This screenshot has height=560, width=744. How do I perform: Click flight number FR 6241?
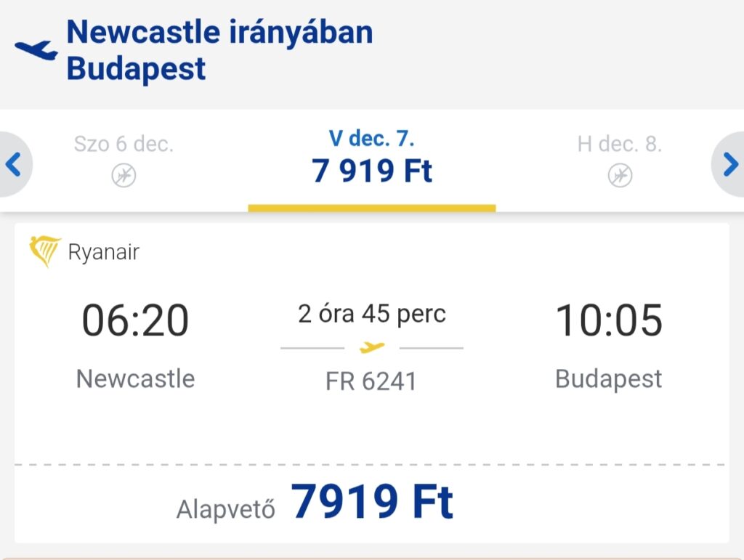pos(371,381)
